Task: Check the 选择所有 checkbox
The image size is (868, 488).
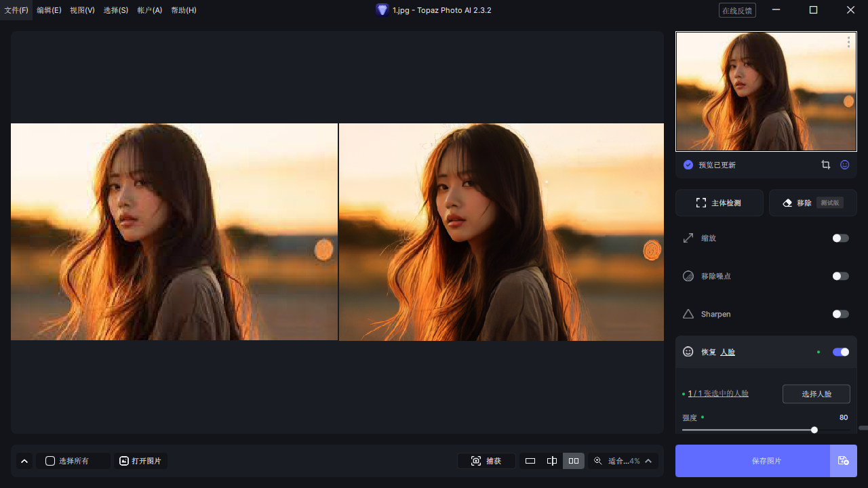Action: [x=50, y=461]
